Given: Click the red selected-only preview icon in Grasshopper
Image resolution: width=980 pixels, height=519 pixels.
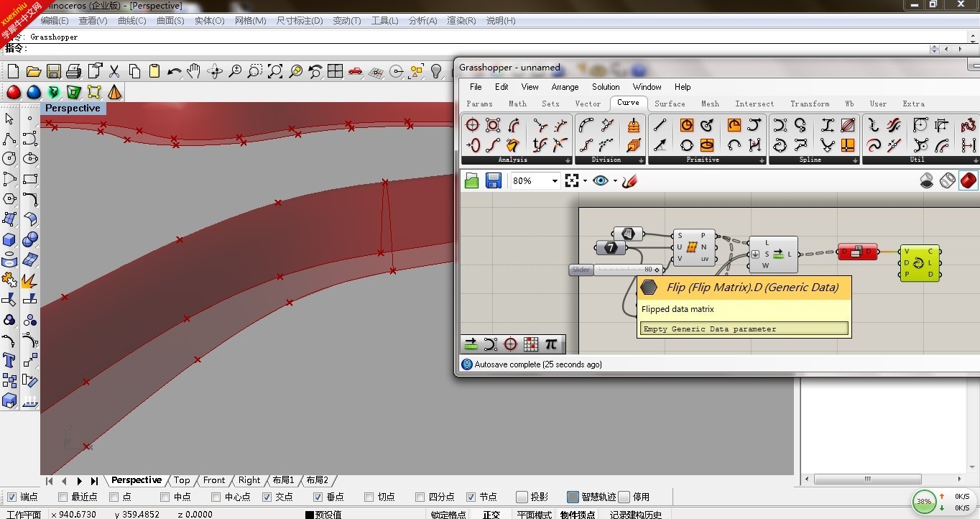Looking at the screenshot, I should [x=968, y=180].
